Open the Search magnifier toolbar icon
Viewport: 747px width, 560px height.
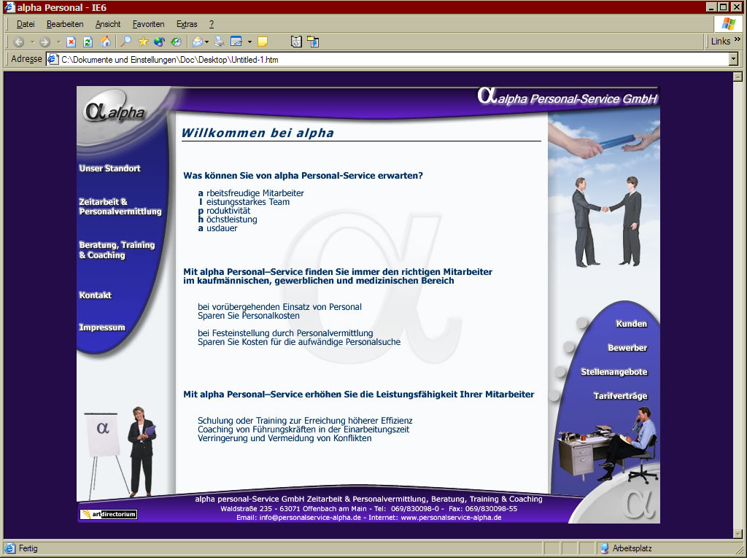pos(126,42)
